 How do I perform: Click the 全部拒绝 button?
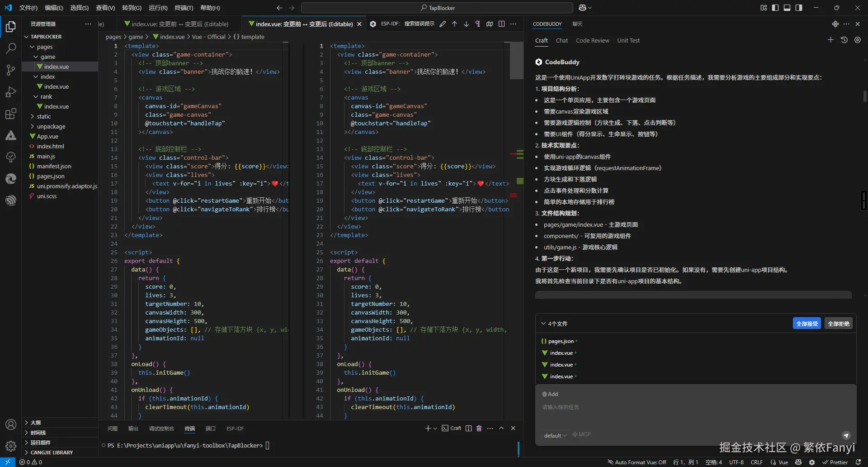coord(838,324)
